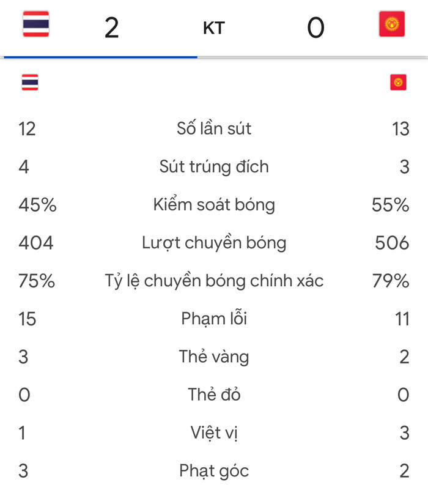Viewport: 428px width, 504px height.
Task: Toggle the Việt vị offside row
Action: (214, 432)
